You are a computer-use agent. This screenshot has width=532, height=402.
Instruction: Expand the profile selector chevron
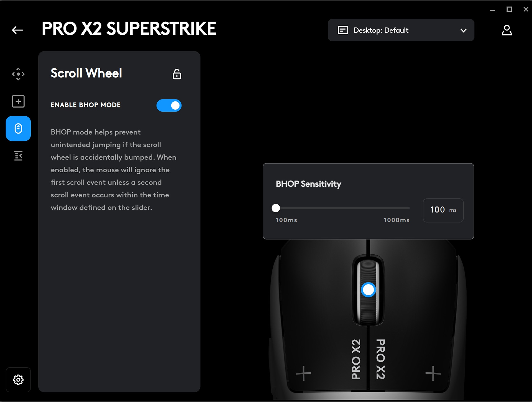pyautogui.click(x=463, y=30)
